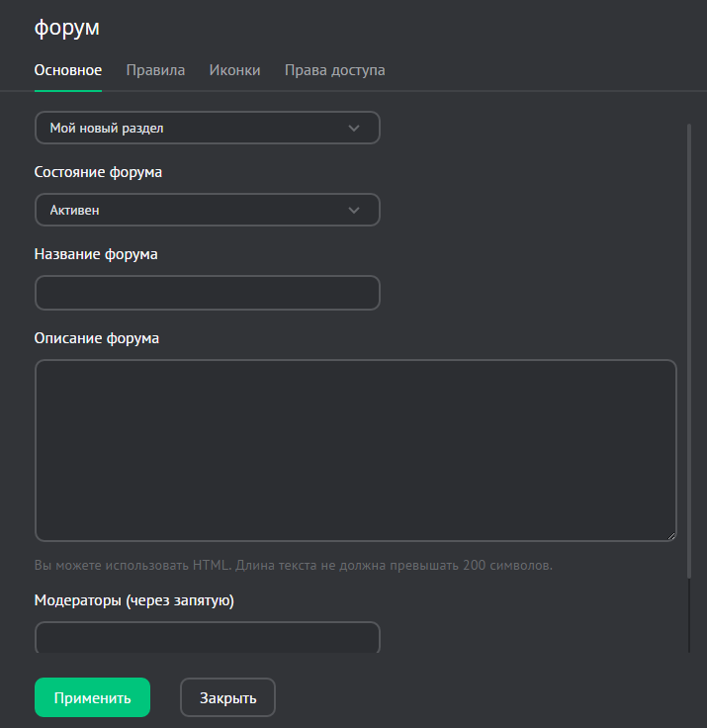Click the Закрыть button
Image resolution: width=707 pixels, height=728 pixels.
tap(227, 697)
